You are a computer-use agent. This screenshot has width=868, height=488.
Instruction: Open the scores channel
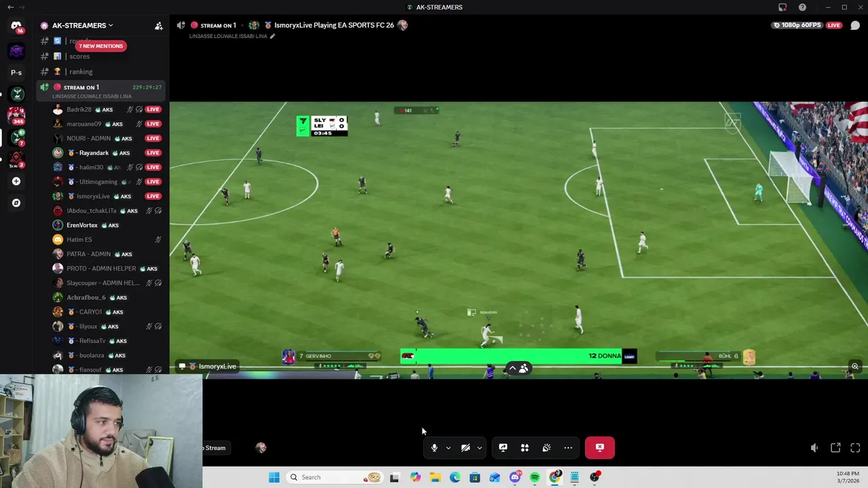(x=79, y=57)
